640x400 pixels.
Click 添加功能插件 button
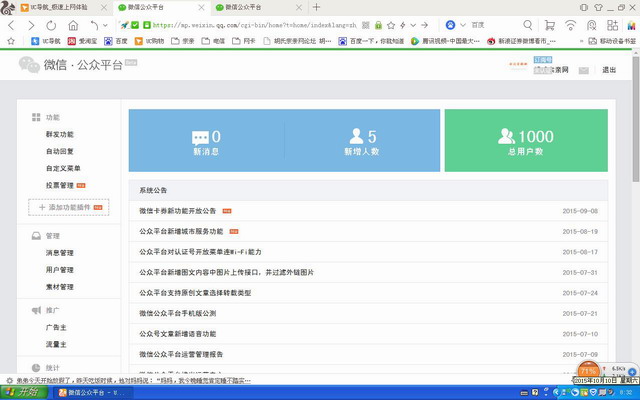coord(69,207)
